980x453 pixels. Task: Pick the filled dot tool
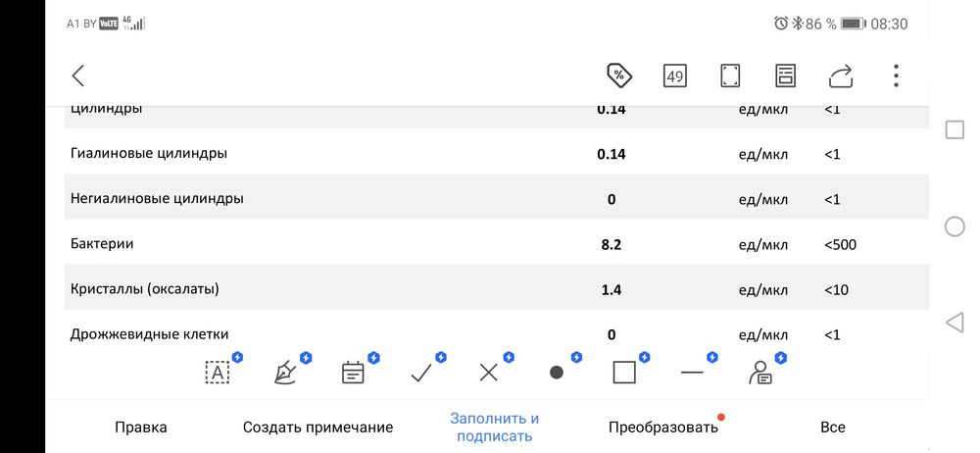point(557,373)
